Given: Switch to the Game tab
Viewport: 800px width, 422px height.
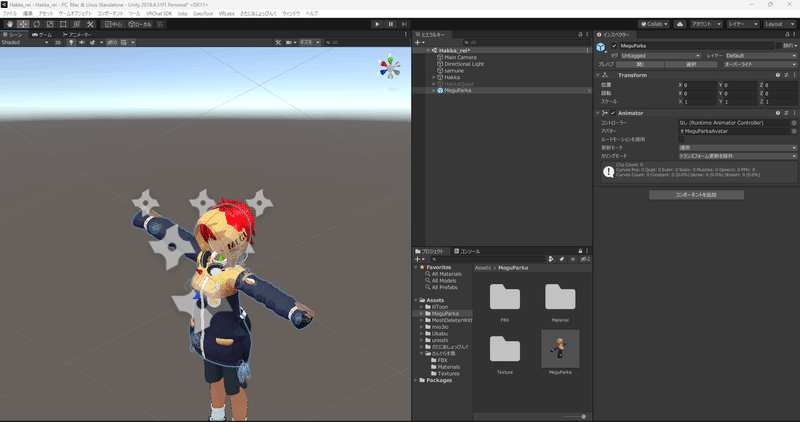Looking at the screenshot, I should (x=41, y=34).
